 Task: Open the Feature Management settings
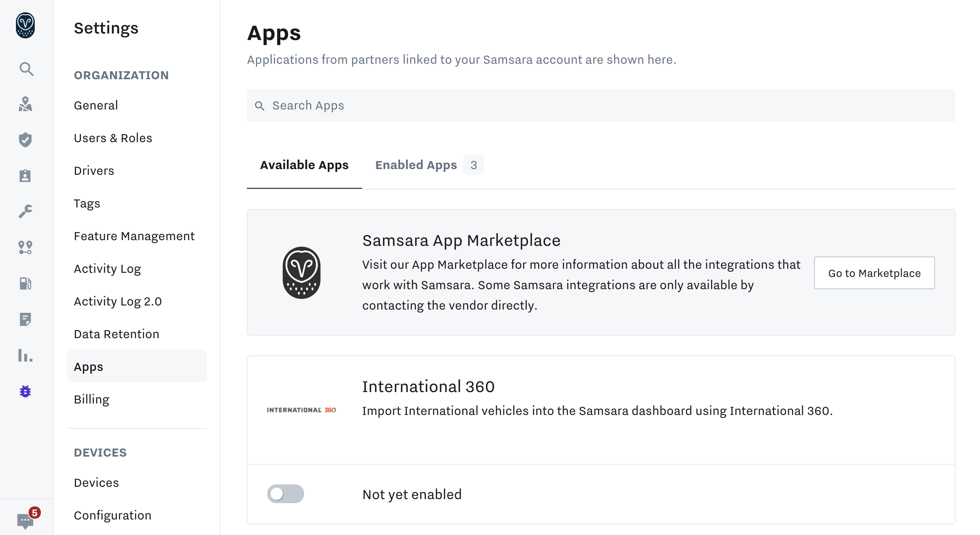coord(134,236)
